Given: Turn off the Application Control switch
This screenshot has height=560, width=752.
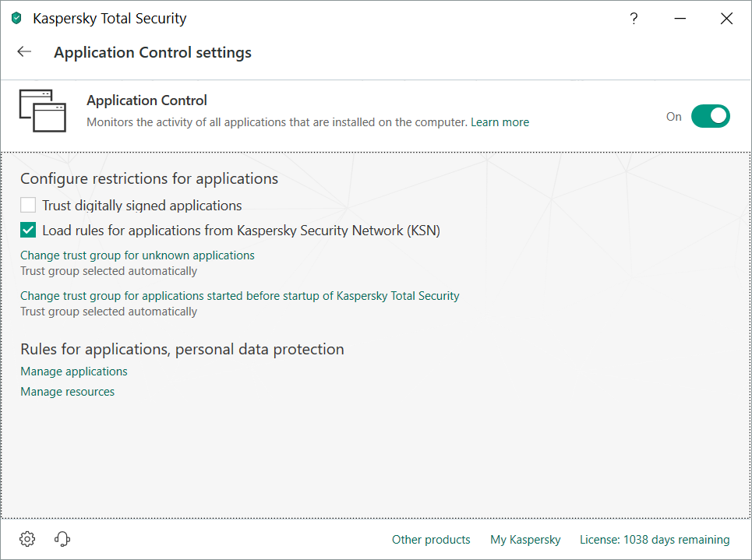Looking at the screenshot, I should click(710, 117).
